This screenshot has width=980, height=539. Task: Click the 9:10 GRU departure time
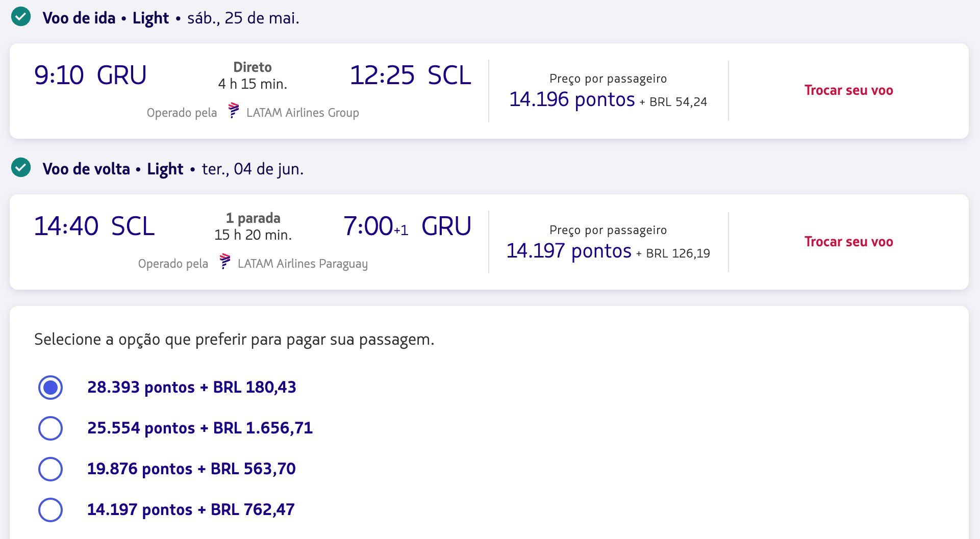[90, 75]
